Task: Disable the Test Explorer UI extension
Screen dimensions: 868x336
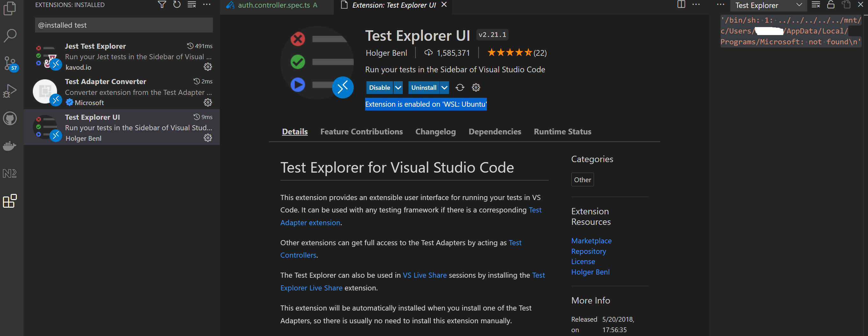Action: [x=380, y=87]
